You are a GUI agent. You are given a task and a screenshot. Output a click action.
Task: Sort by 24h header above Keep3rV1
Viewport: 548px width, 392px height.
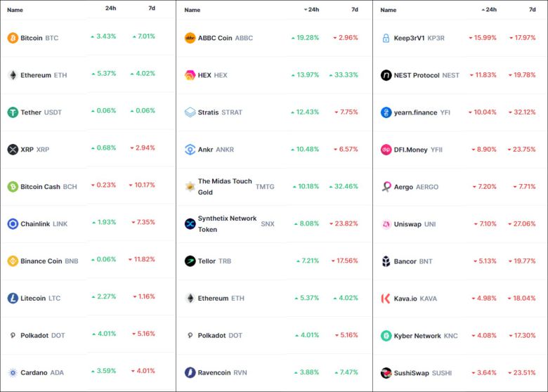490,10
